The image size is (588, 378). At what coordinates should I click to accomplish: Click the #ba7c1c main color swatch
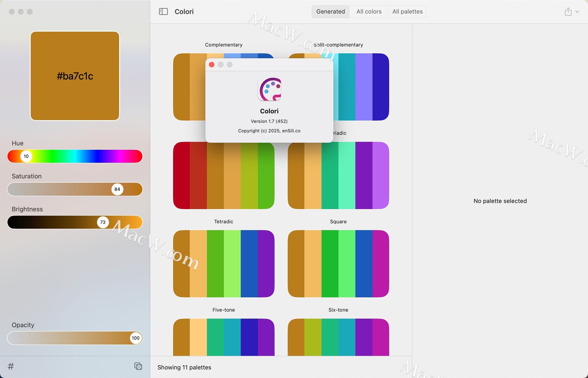(75, 76)
